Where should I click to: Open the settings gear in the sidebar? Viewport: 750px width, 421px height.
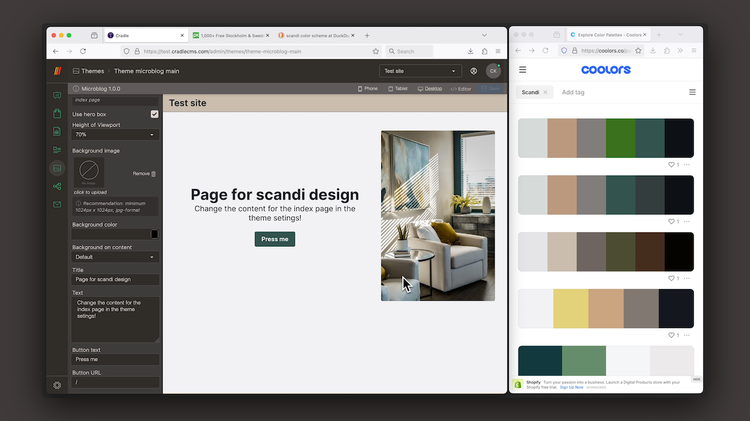(57, 385)
